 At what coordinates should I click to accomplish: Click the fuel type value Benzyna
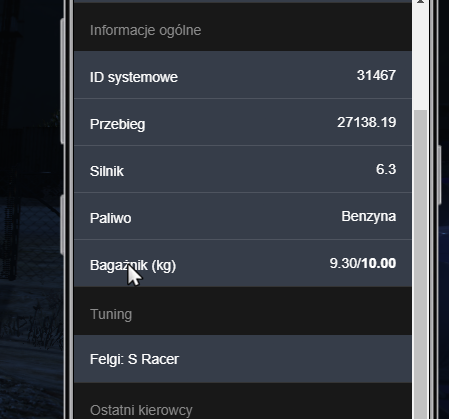(369, 217)
